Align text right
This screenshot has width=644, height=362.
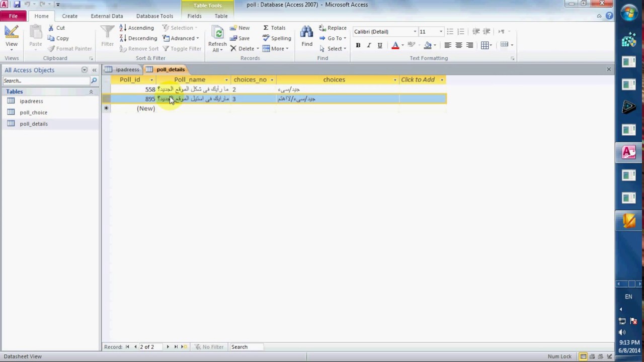469,45
